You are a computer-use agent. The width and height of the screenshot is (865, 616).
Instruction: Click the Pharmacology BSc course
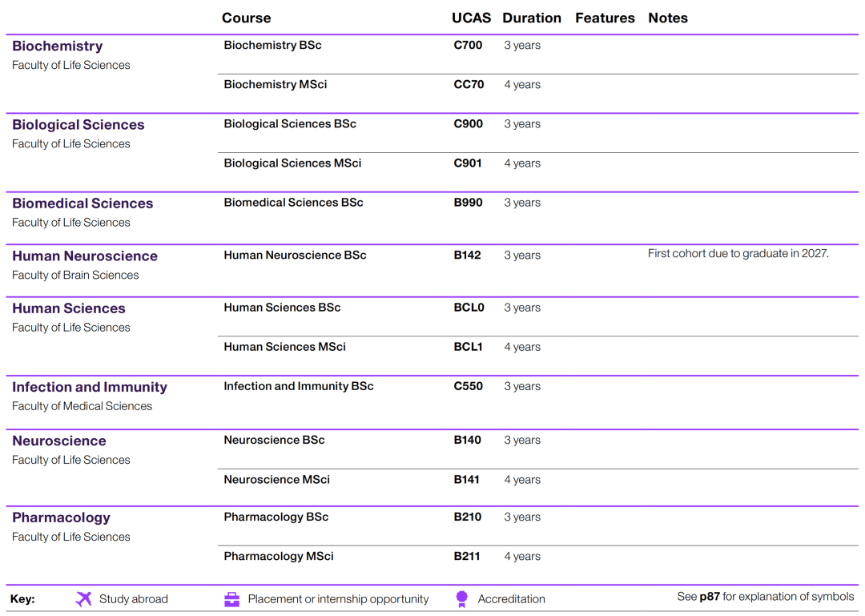click(276, 517)
